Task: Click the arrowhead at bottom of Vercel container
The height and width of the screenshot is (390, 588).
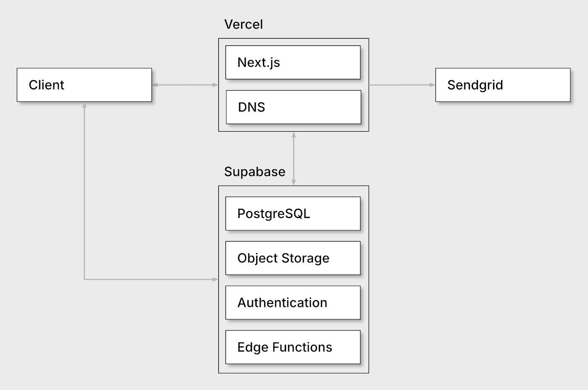Action: [294, 135]
